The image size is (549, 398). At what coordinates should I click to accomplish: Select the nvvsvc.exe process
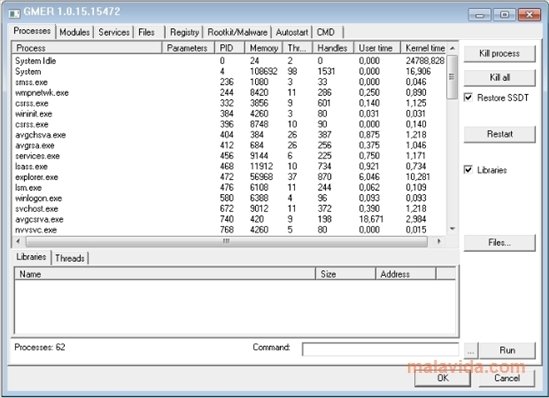(229, 230)
